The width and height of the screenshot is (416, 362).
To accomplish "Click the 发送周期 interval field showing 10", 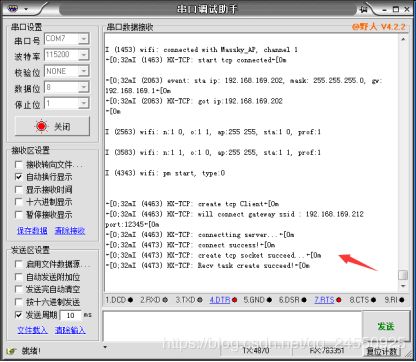I will (x=70, y=315).
